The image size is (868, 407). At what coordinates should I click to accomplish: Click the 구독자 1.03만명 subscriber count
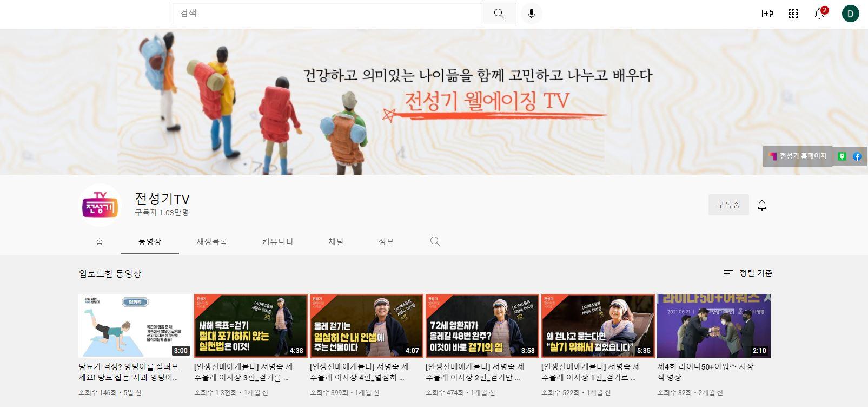pos(162,213)
